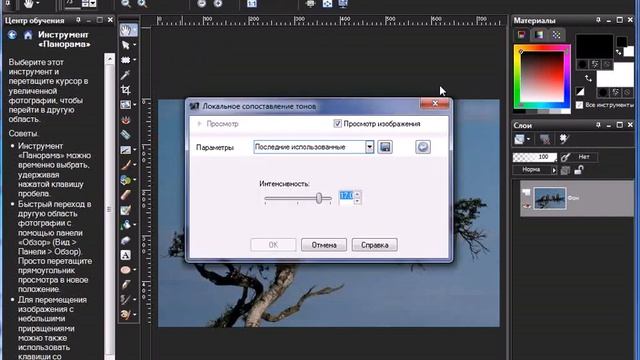Click the layer opacity 100 slider
The height and width of the screenshot is (360, 640).
[x=534, y=157]
